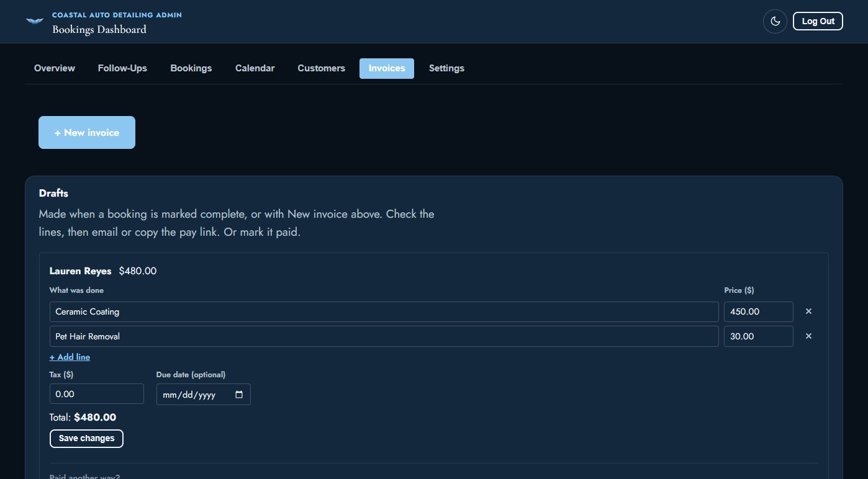Image resolution: width=868 pixels, height=479 pixels.
Task: Edit the Ceramic Coating description field
Action: click(384, 311)
